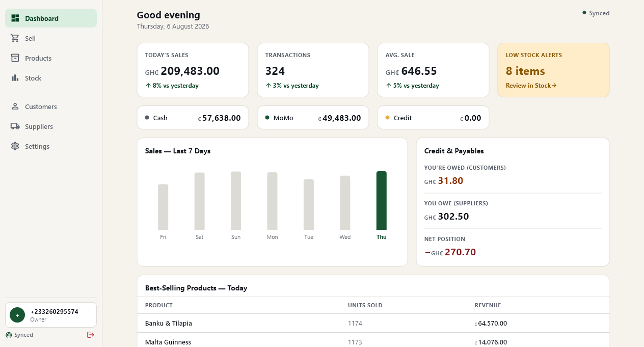The height and width of the screenshot is (347, 644).
Task: Open the Products menu item
Action: pyautogui.click(x=51, y=58)
